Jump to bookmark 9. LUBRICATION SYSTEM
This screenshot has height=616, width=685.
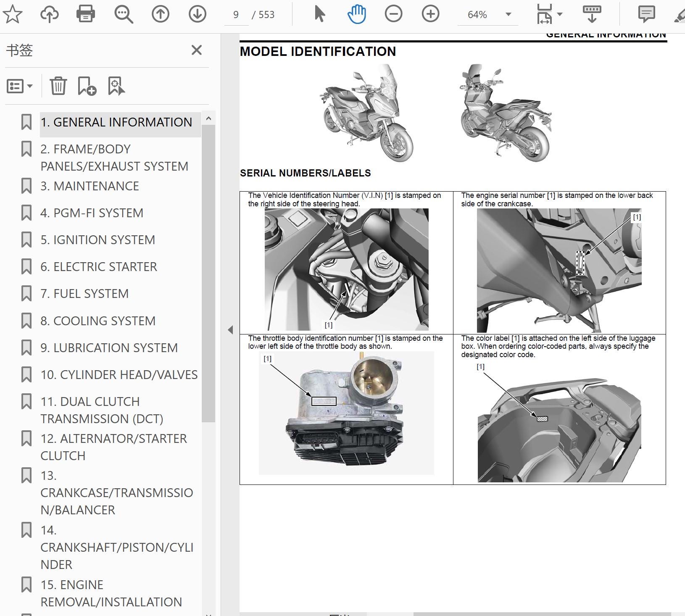(109, 348)
